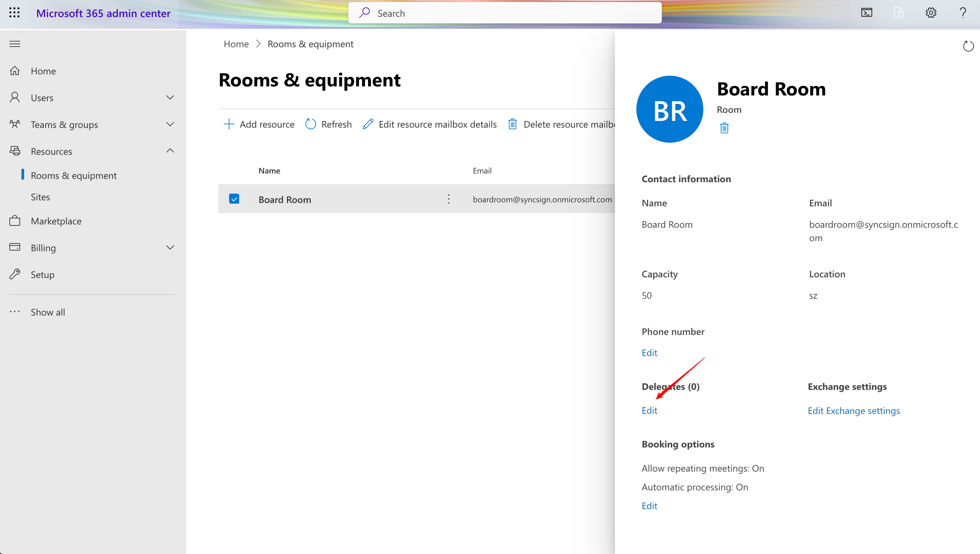Collapse navigation with hamburger menu icon

(14, 44)
